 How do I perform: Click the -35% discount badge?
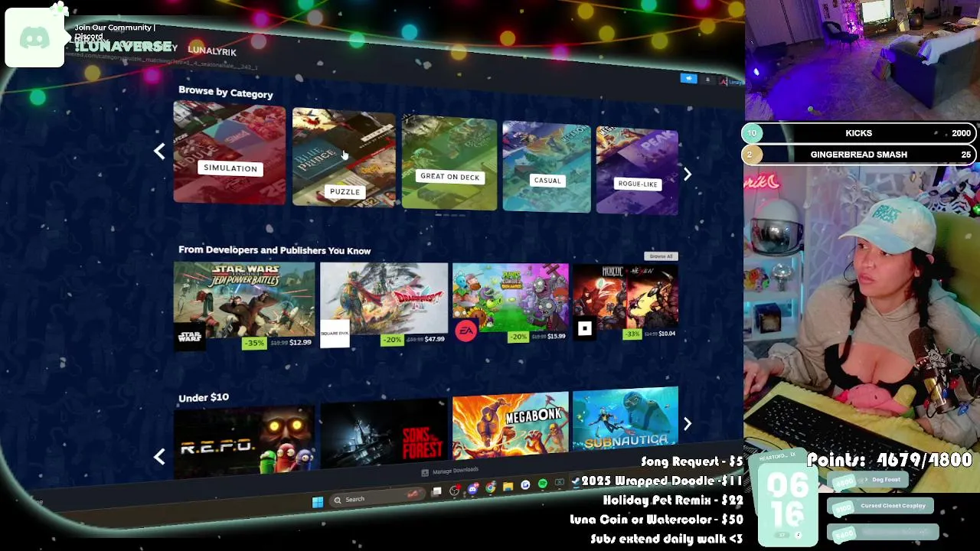(x=254, y=343)
